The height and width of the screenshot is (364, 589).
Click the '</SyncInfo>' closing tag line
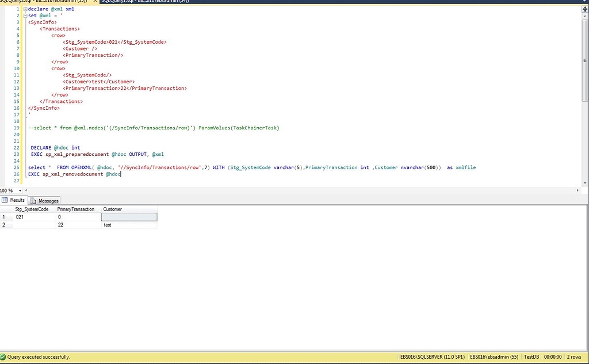44,108
